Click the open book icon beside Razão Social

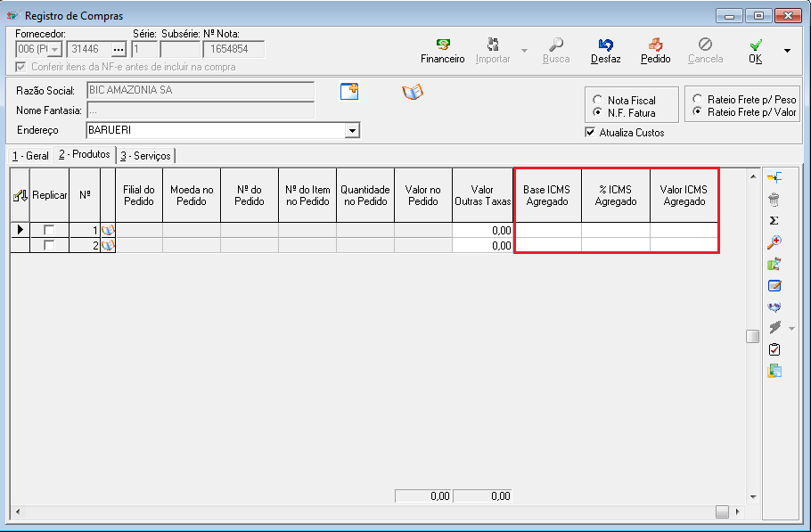[413, 92]
